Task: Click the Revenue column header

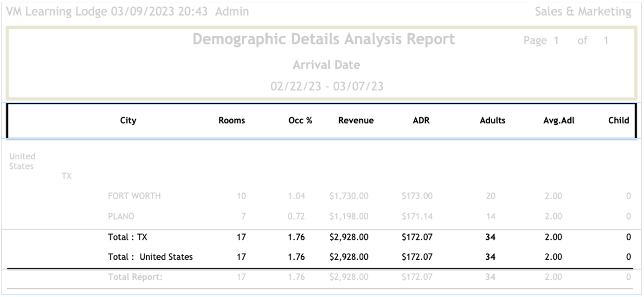Action: click(x=356, y=121)
